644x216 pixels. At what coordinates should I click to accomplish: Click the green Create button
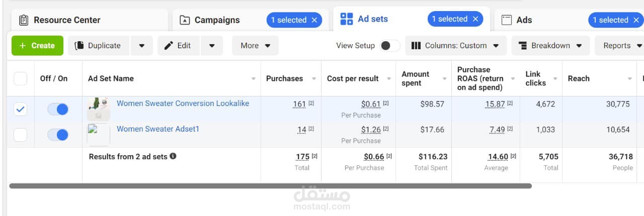click(37, 46)
